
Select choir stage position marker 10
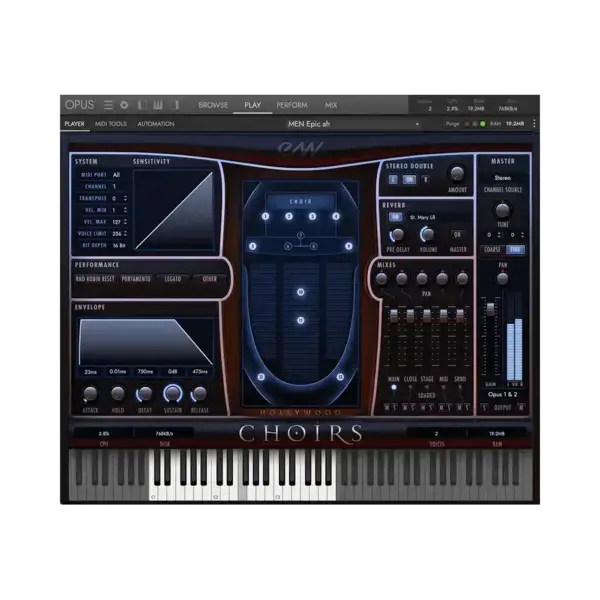301,292
